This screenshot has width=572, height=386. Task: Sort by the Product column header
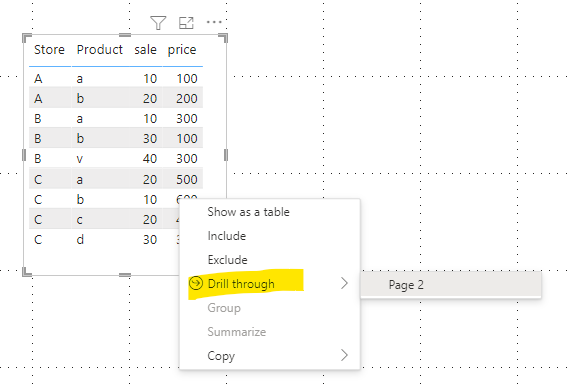pyautogui.click(x=100, y=50)
